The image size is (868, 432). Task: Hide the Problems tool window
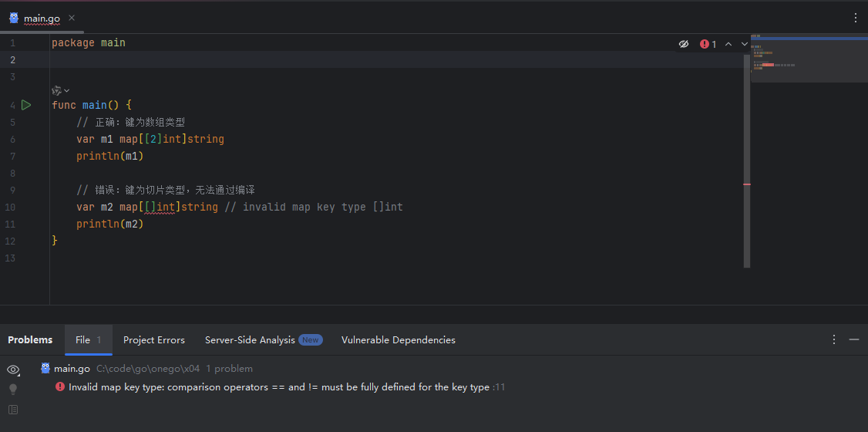[855, 339]
